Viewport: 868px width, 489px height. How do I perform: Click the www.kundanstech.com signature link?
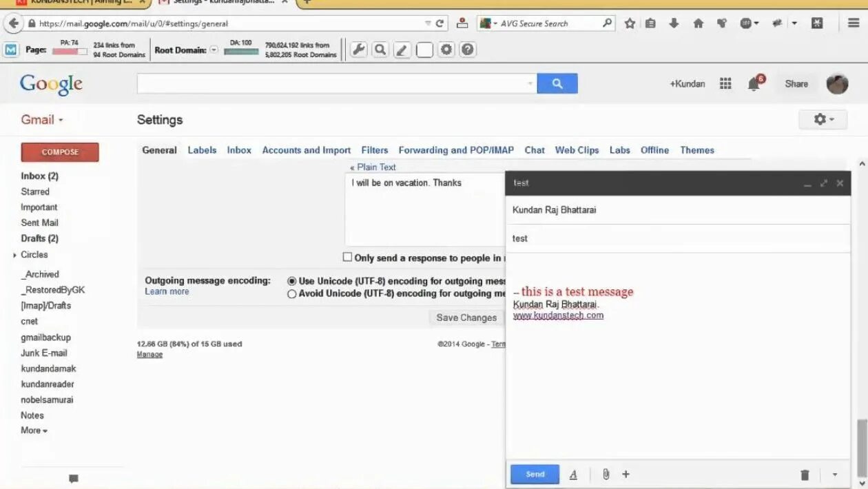(558, 315)
